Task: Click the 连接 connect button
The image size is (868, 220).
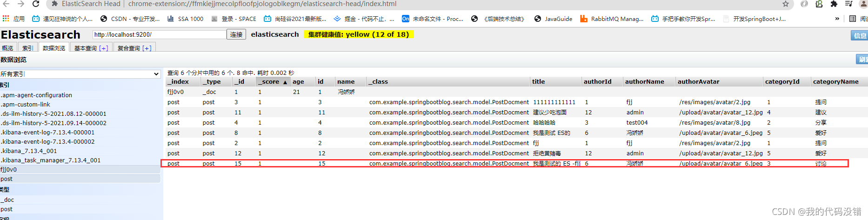Action: pos(236,34)
